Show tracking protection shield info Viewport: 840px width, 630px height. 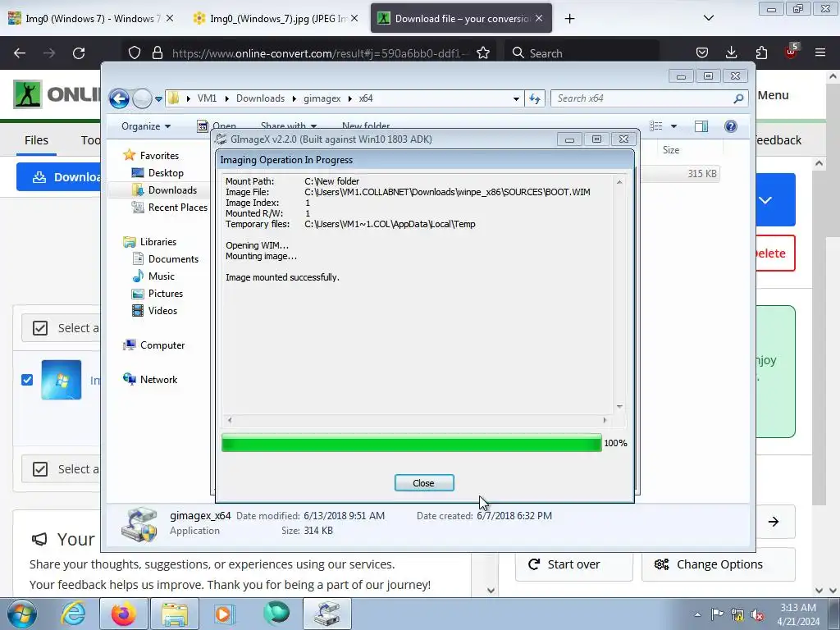pyautogui.click(x=135, y=52)
